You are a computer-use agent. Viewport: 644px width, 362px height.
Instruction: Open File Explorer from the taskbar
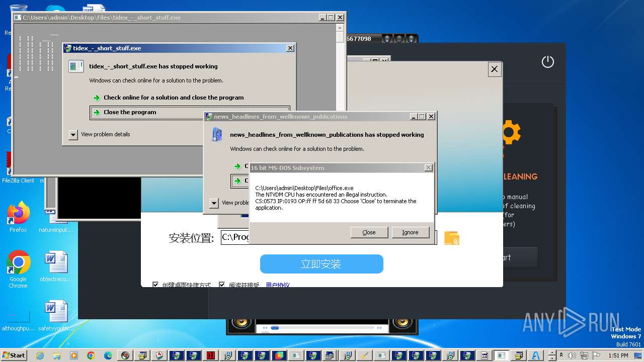(x=57, y=355)
